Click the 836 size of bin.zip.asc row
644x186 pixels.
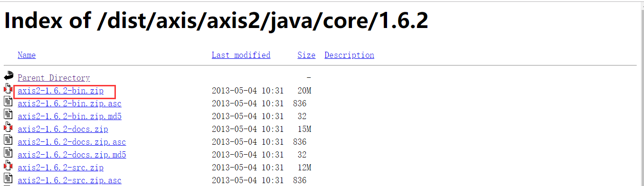click(x=300, y=103)
